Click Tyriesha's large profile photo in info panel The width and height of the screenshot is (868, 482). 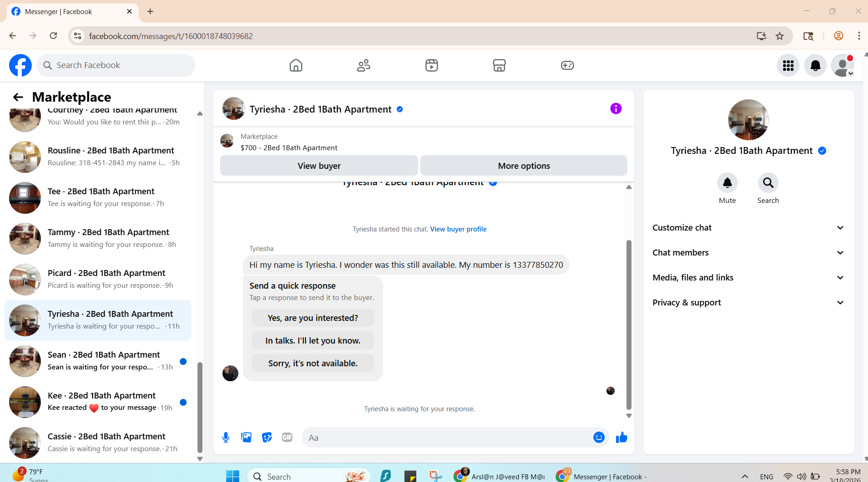pos(748,120)
